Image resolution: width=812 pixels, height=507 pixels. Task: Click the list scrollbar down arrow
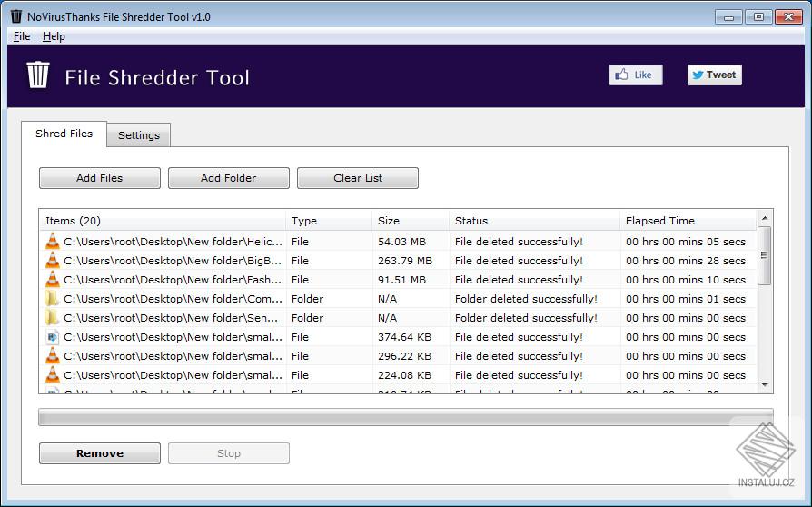coord(765,385)
